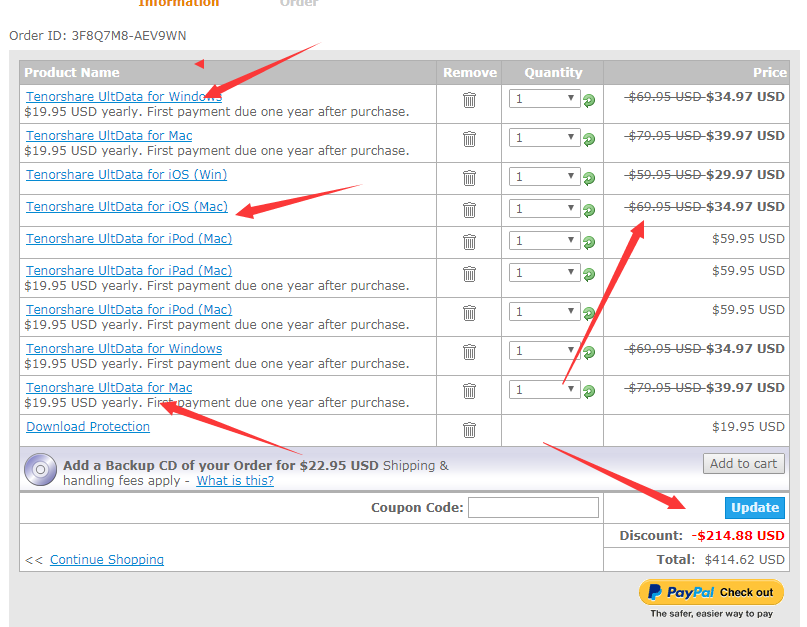Click the 'What is this?' link
The width and height of the screenshot is (807, 627).
click(235, 481)
